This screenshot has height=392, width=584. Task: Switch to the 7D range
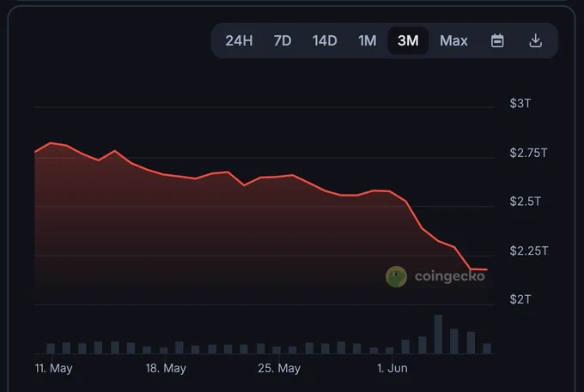click(x=283, y=40)
